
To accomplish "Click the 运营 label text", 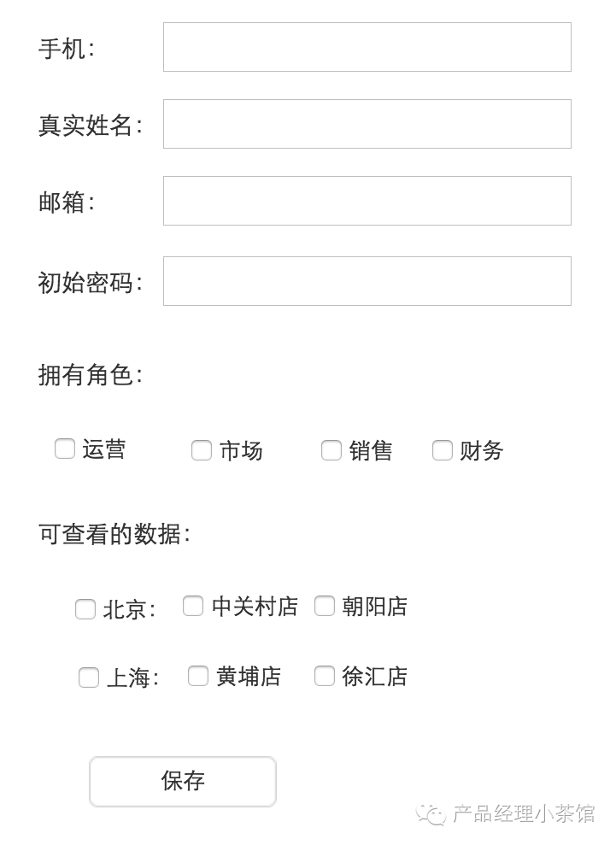I will 104,449.
